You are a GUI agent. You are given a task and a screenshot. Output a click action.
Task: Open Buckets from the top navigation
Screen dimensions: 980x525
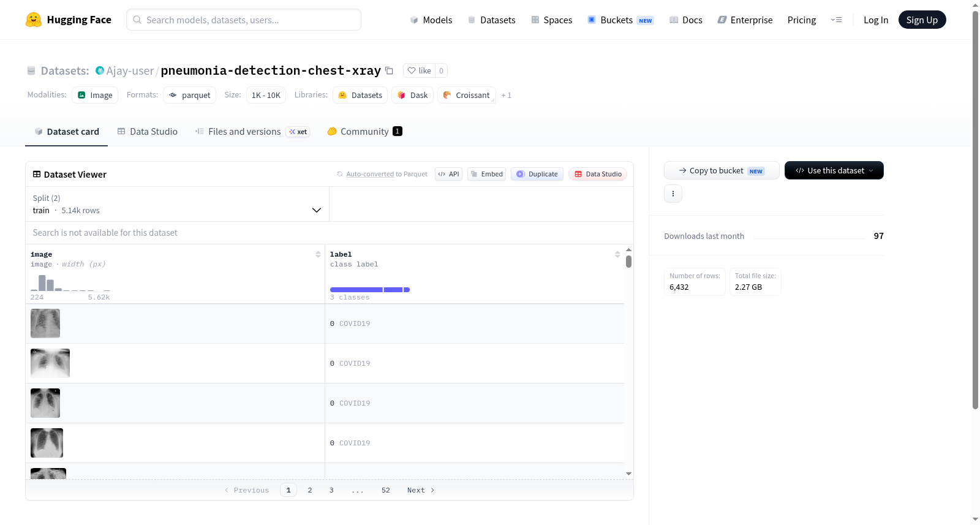(x=620, y=20)
